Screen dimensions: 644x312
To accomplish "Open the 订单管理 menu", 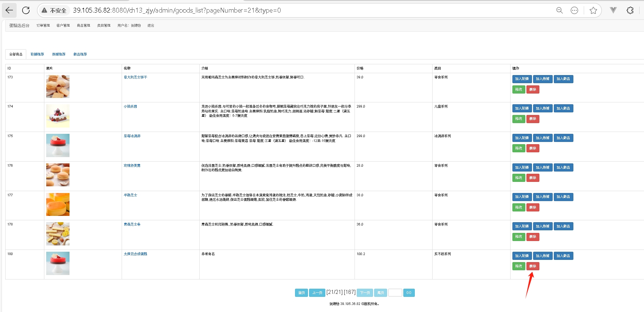I will tap(43, 26).
